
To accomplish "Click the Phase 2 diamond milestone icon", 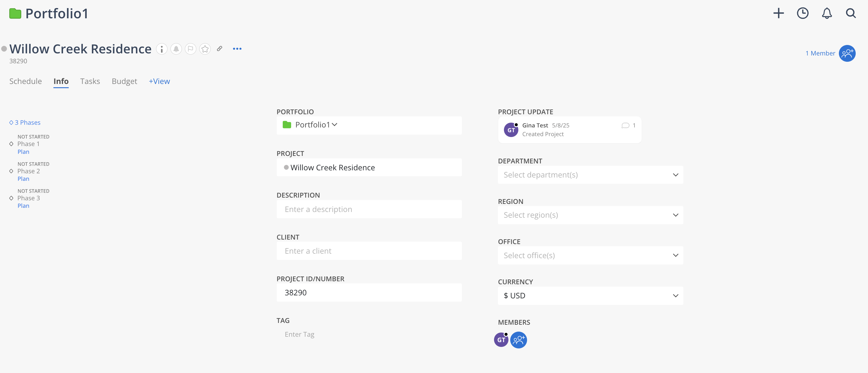I will (11, 171).
